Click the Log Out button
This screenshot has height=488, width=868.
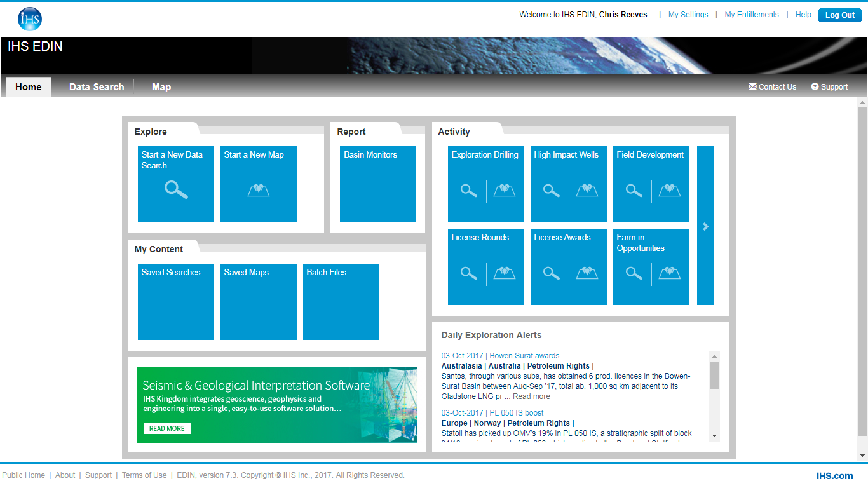pos(839,15)
